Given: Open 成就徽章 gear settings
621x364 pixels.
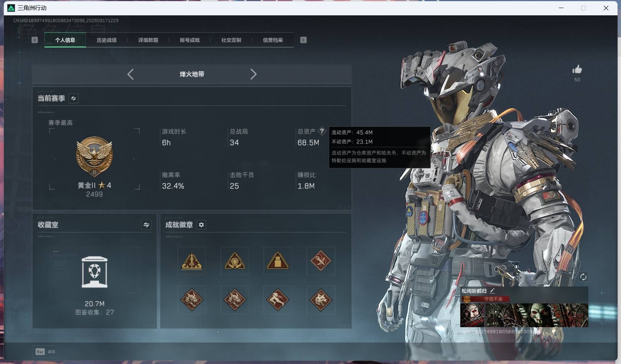Looking at the screenshot, I should 201,225.
